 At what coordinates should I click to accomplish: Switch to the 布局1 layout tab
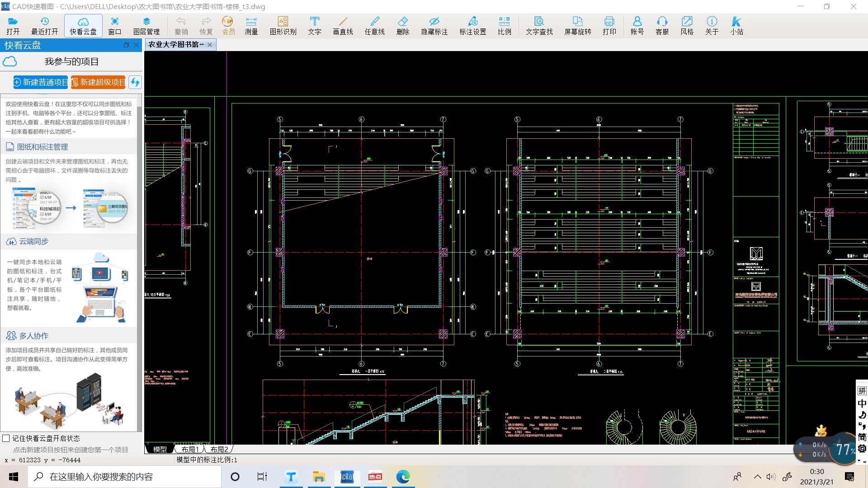click(190, 449)
